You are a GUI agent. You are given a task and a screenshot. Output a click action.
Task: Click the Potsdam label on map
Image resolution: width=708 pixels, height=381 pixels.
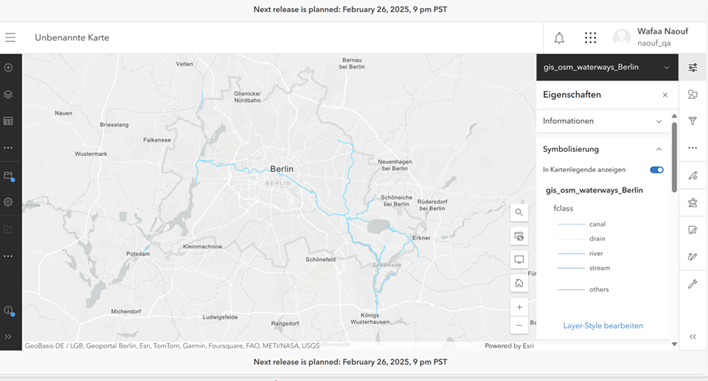138,254
